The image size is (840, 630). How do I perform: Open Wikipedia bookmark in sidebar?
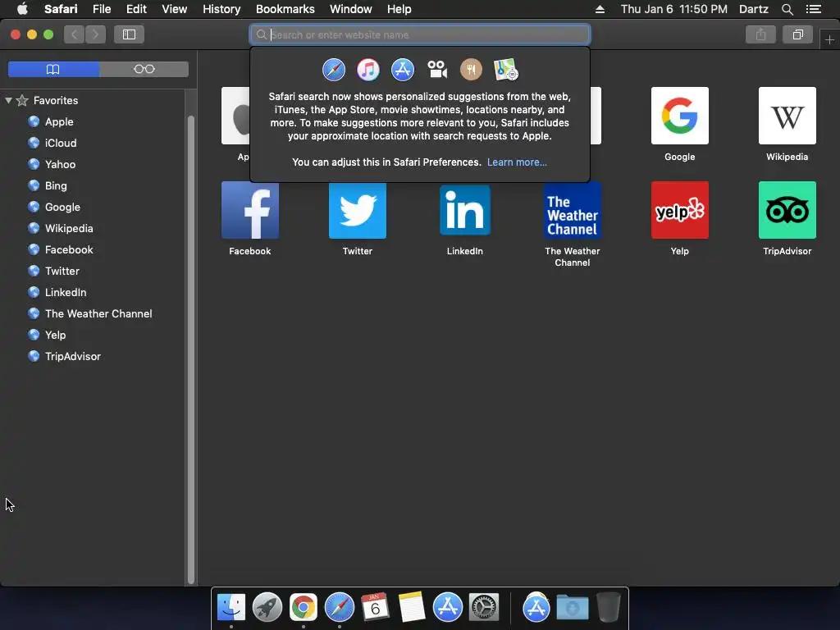69,228
